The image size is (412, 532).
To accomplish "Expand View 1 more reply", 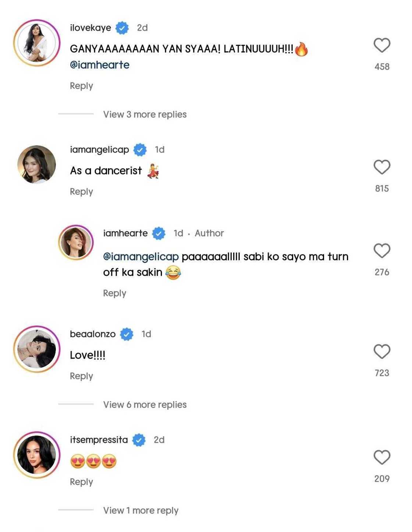I will coord(141,511).
